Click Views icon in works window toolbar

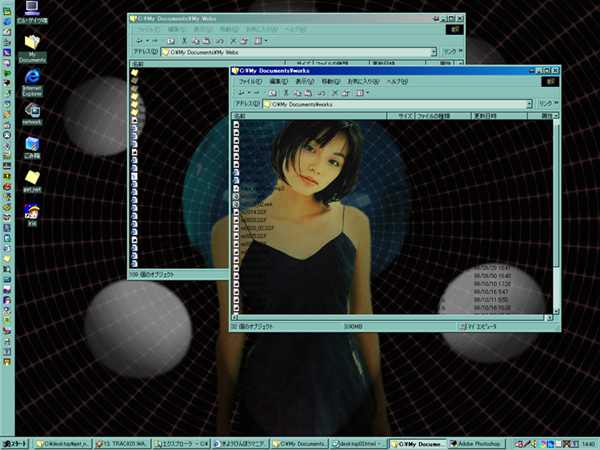(x=359, y=93)
